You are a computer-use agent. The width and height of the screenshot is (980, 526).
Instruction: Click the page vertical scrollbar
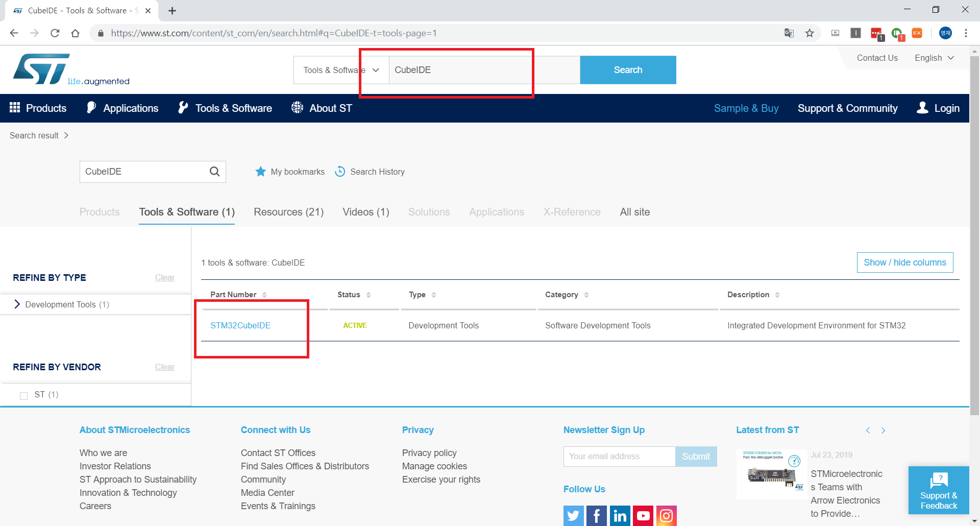point(974,235)
